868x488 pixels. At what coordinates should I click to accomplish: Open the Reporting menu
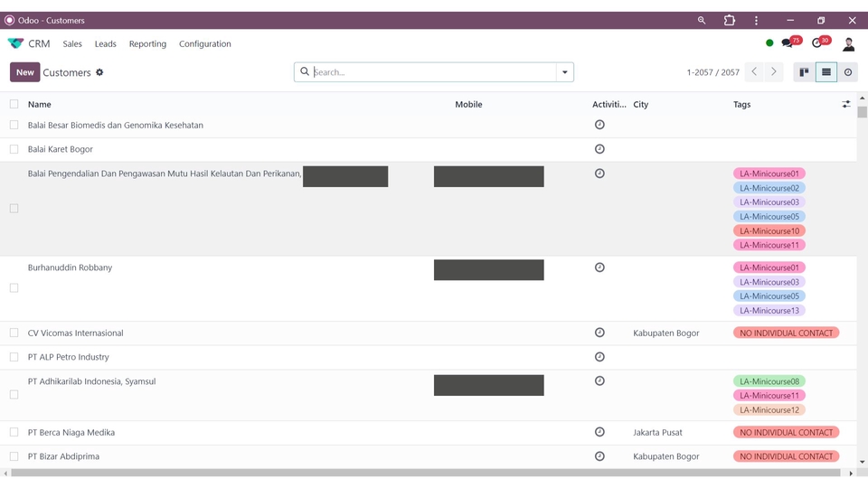(x=147, y=43)
